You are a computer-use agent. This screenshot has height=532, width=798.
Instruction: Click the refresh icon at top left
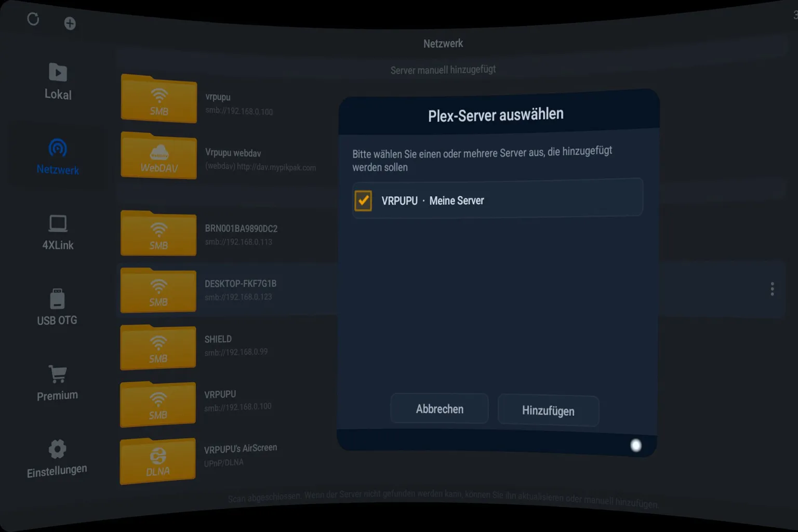[x=33, y=19]
